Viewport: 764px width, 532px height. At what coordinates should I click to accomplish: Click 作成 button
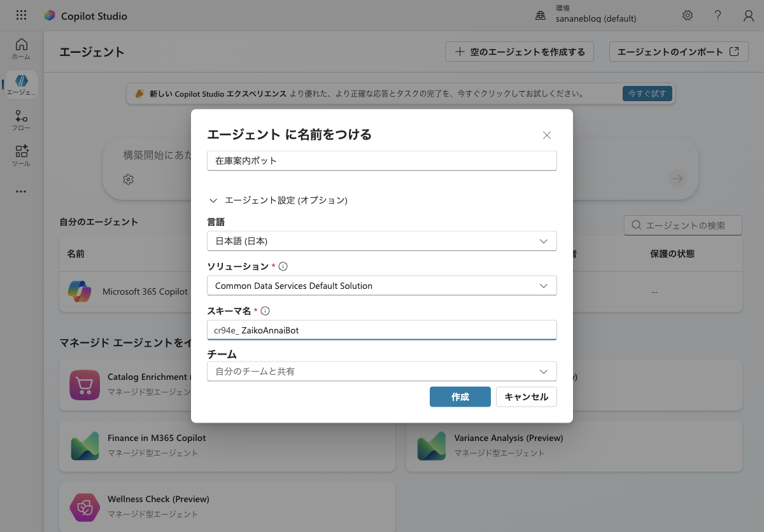tap(460, 396)
